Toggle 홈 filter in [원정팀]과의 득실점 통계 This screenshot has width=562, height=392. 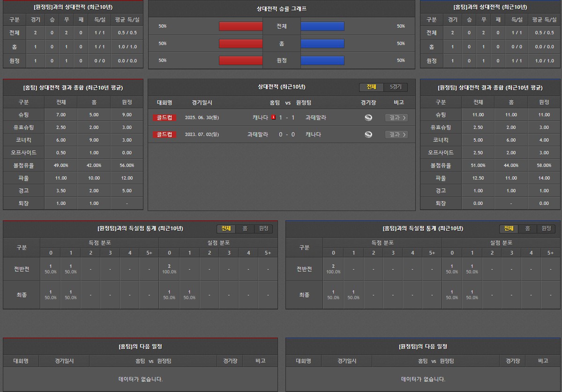pos(245,228)
